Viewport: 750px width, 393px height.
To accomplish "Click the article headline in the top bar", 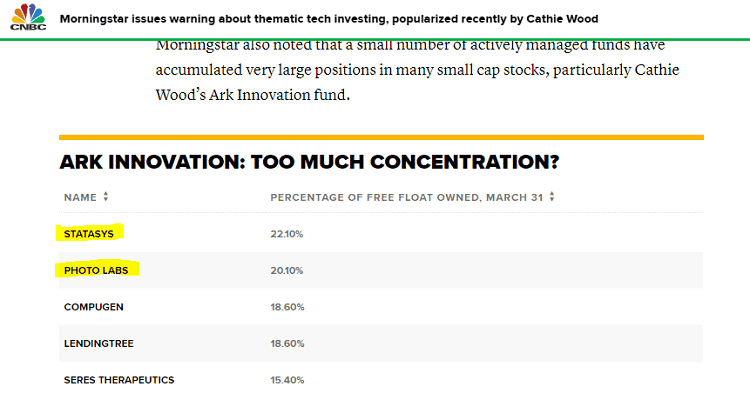I will point(329,19).
